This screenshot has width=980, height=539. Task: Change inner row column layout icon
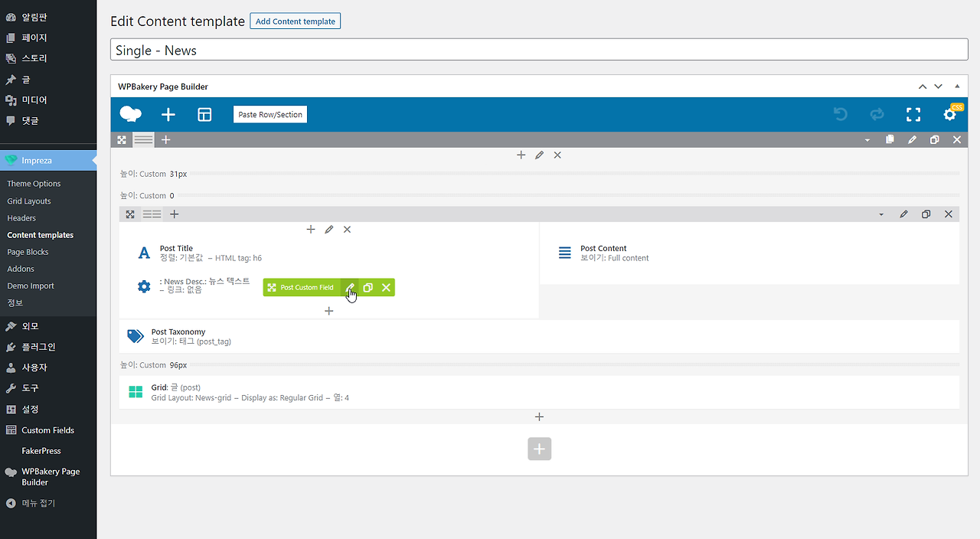click(152, 214)
